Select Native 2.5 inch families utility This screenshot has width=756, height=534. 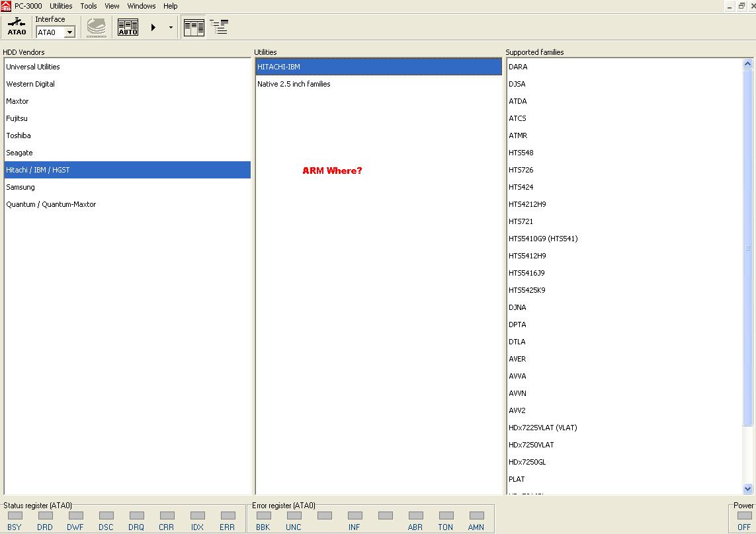378,84
